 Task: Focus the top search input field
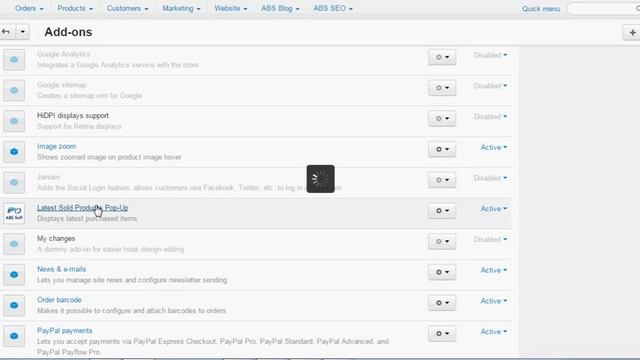(603, 9)
